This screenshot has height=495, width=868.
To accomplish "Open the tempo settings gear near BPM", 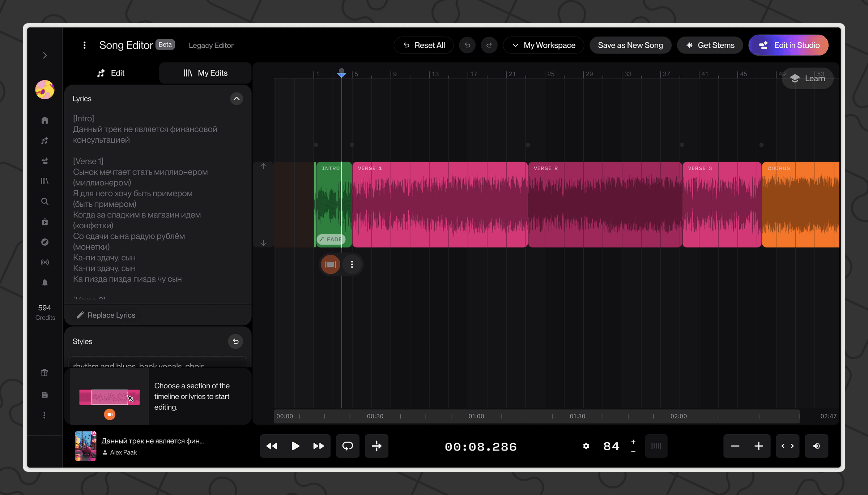I will 586,446.
